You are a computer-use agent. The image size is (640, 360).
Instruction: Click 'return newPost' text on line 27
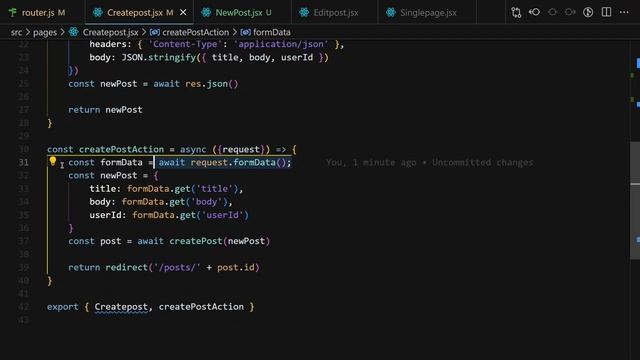point(105,110)
